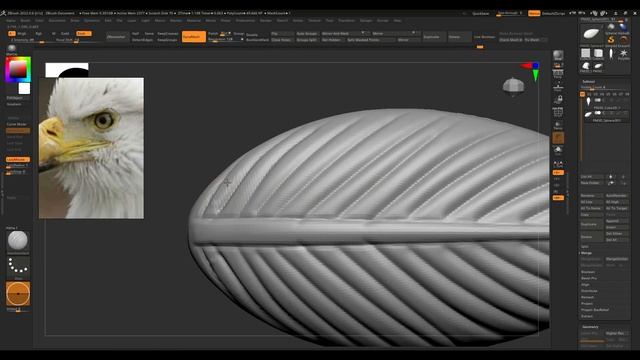Toggle Live Boolean mode
This screenshot has height=360, width=640.
(484, 37)
